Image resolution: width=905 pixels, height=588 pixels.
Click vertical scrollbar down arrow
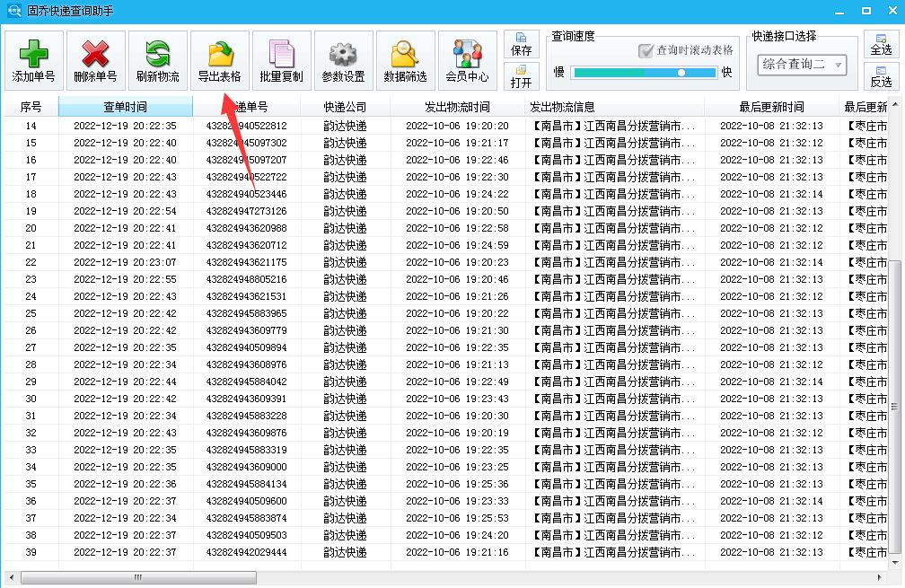tap(895, 562)
